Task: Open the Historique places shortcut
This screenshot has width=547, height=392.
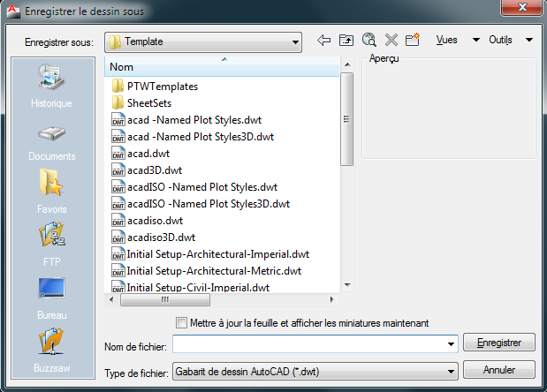Action: point(51,86)
